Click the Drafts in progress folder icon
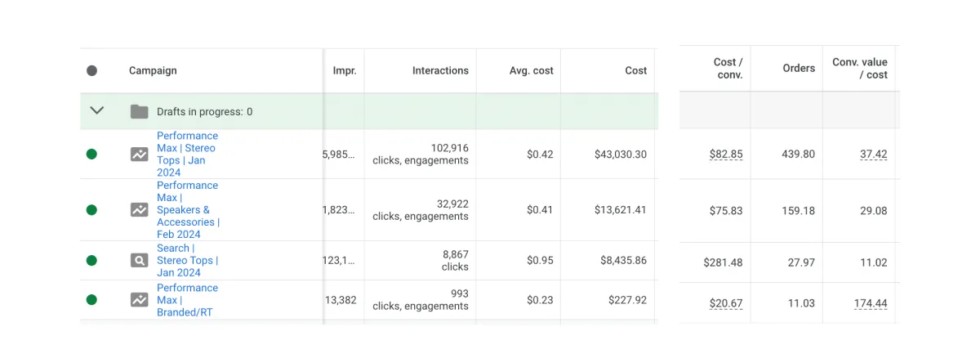 click(x=139, y=111)
